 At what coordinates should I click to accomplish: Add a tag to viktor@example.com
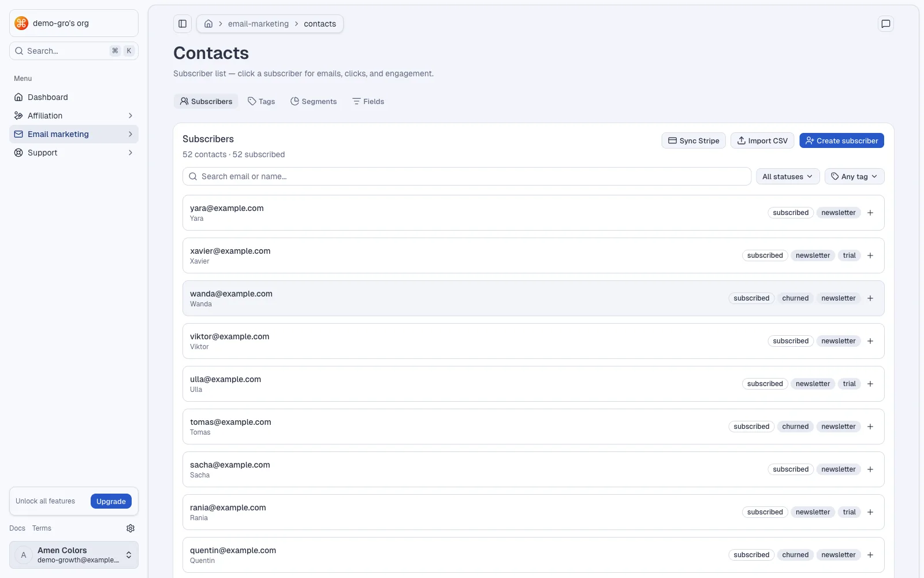click(870, 341)
